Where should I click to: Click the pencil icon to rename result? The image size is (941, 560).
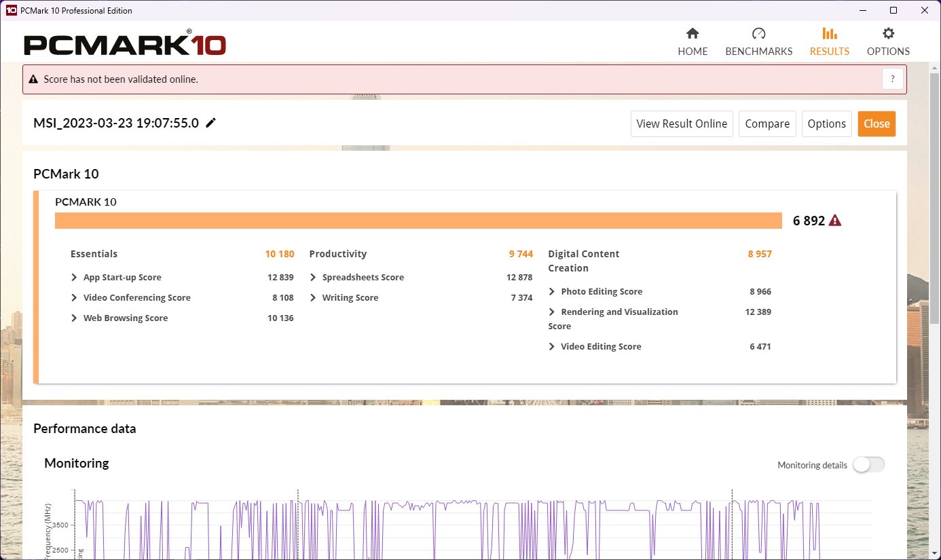211,123
